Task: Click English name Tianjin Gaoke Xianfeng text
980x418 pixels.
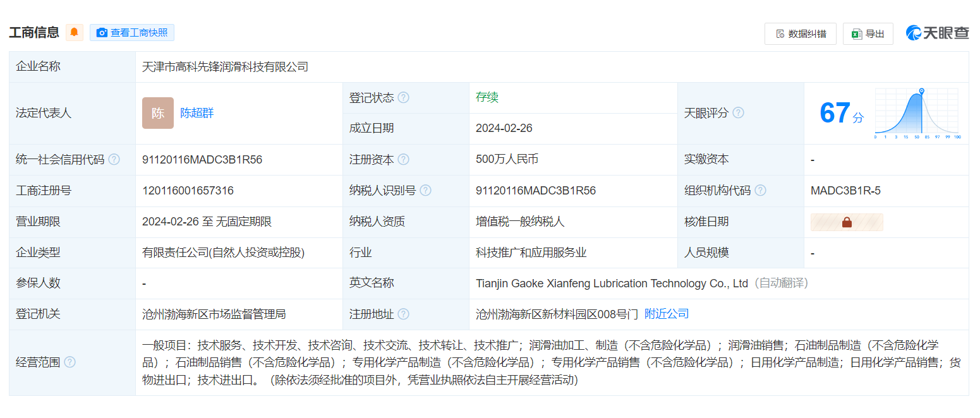Action: 612,284
